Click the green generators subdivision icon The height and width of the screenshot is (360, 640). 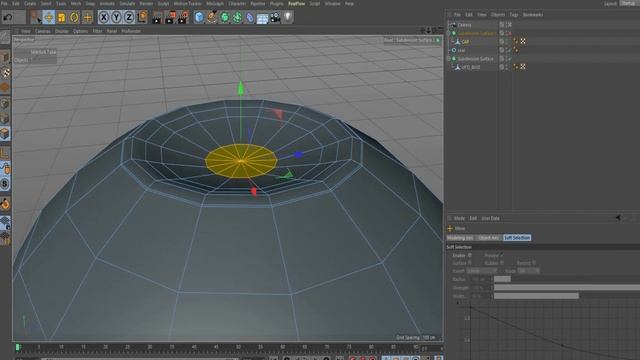[x=224, y=18]
